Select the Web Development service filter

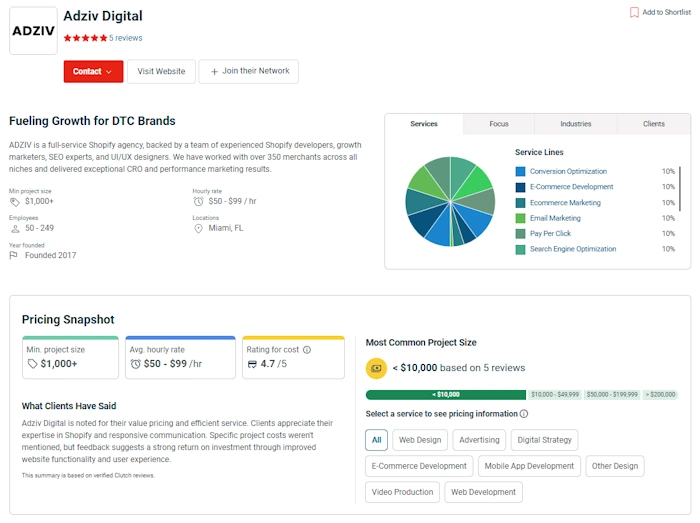point(483,492)
